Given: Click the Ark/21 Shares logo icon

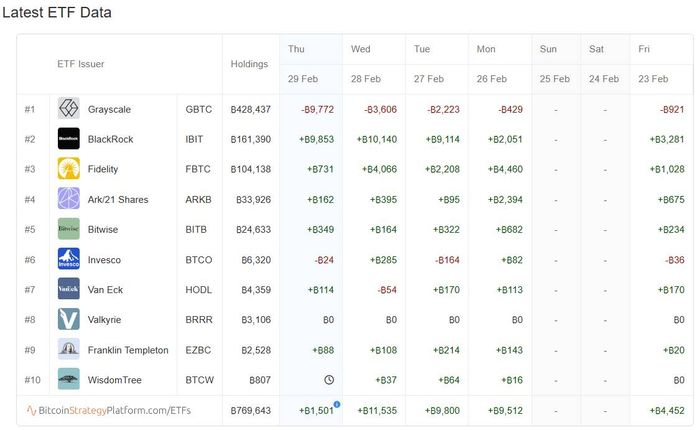Looking at the screenshot, I should (x=69, y=199).
